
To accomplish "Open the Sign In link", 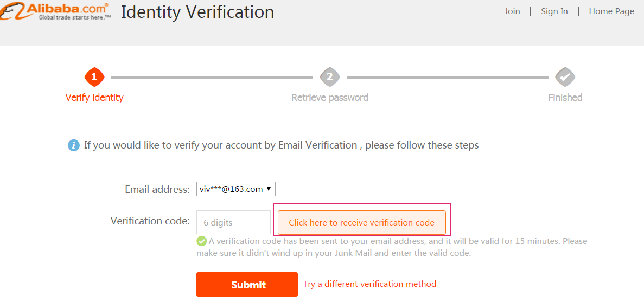I will click(x=554, y=11).
